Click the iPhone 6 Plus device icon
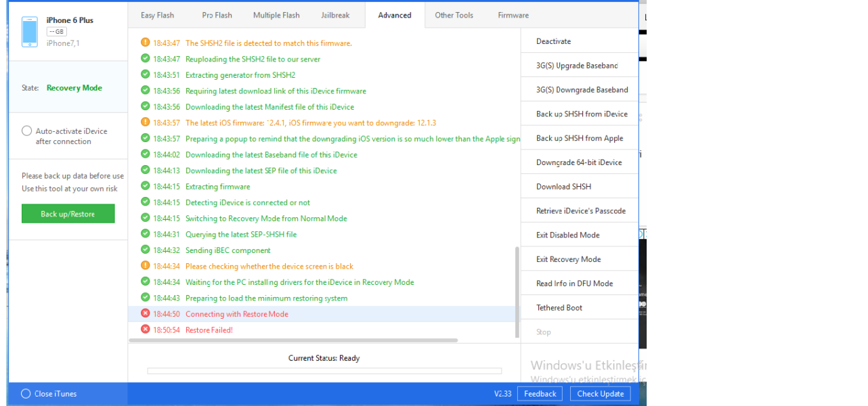The image size is (868, 406). [x=30, y=32]
